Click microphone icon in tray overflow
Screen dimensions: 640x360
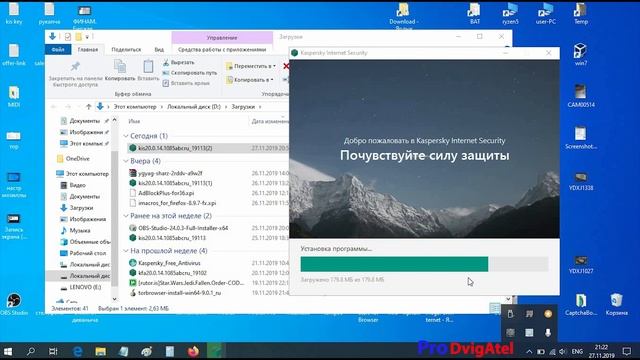pyautogui.click(x=548, y=333)
